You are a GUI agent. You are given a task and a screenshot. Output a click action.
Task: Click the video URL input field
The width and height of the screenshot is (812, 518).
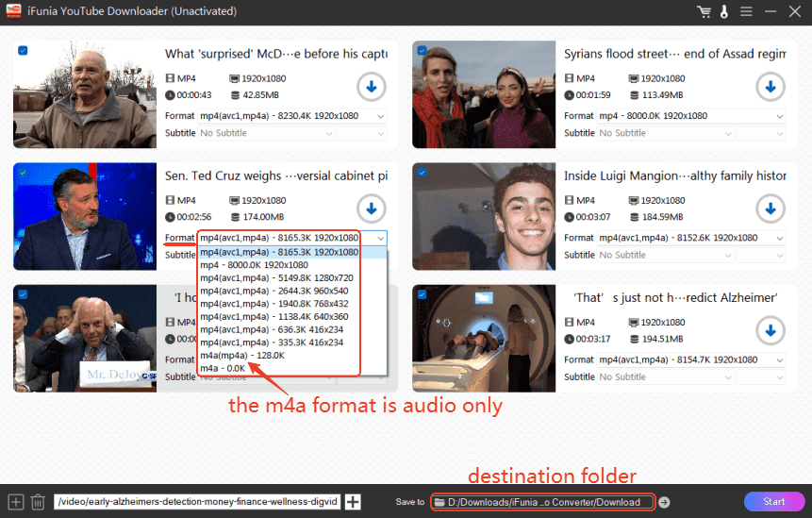pyautogui.click(x=196, y=502)
